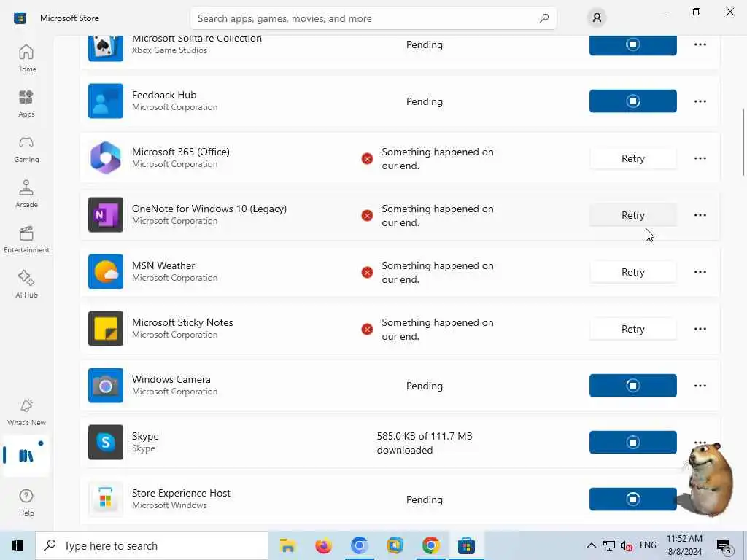
Task: Click the Skype app icon
Action: (x=106, y=443)
